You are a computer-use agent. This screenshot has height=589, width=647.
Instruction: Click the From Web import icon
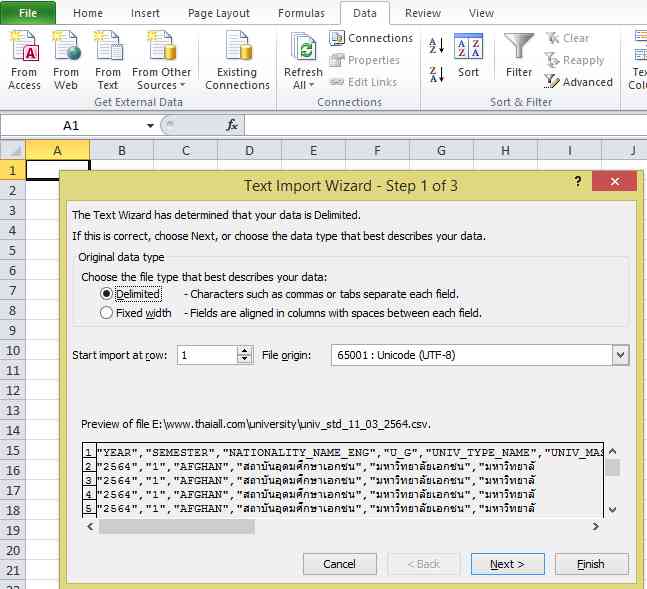[66, 48]
